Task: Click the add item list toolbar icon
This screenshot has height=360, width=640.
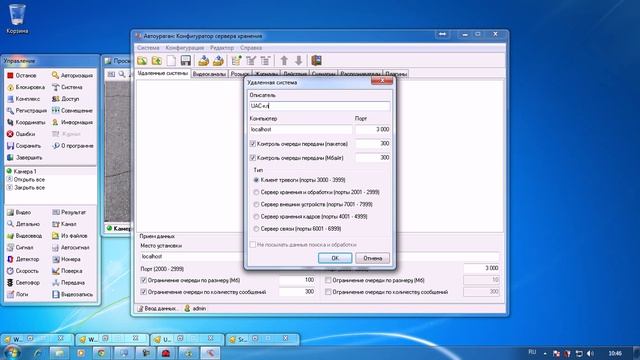Action: [x=236, y=61]
